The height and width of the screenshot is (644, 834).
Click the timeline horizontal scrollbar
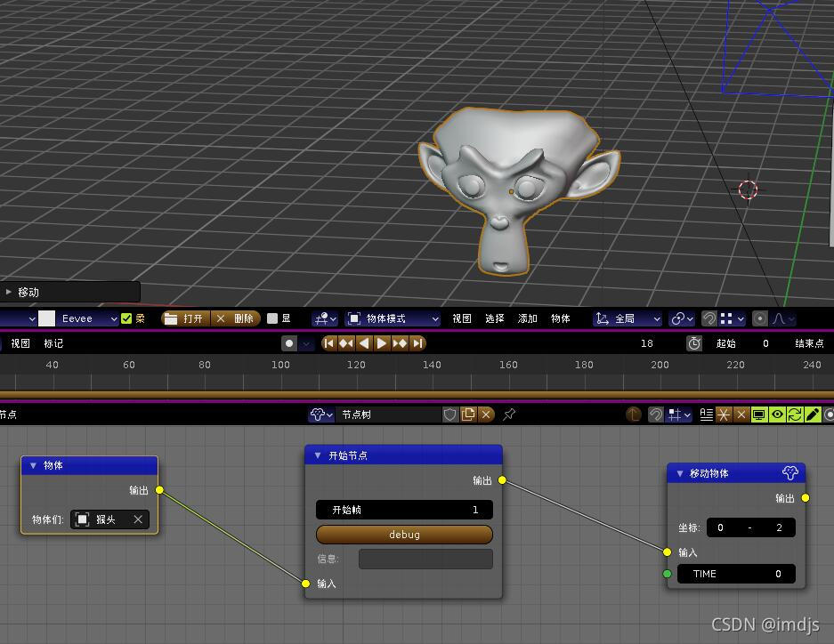click(417, 394)
